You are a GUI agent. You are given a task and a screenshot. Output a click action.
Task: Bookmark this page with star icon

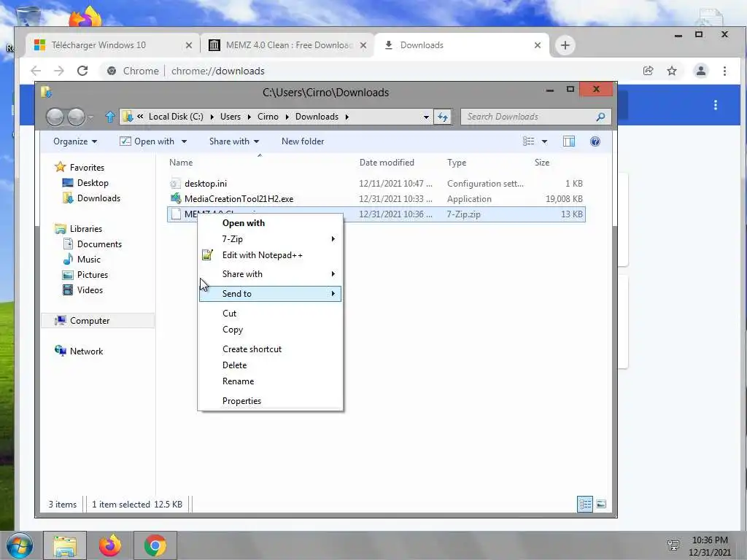[x=672, y=71]
